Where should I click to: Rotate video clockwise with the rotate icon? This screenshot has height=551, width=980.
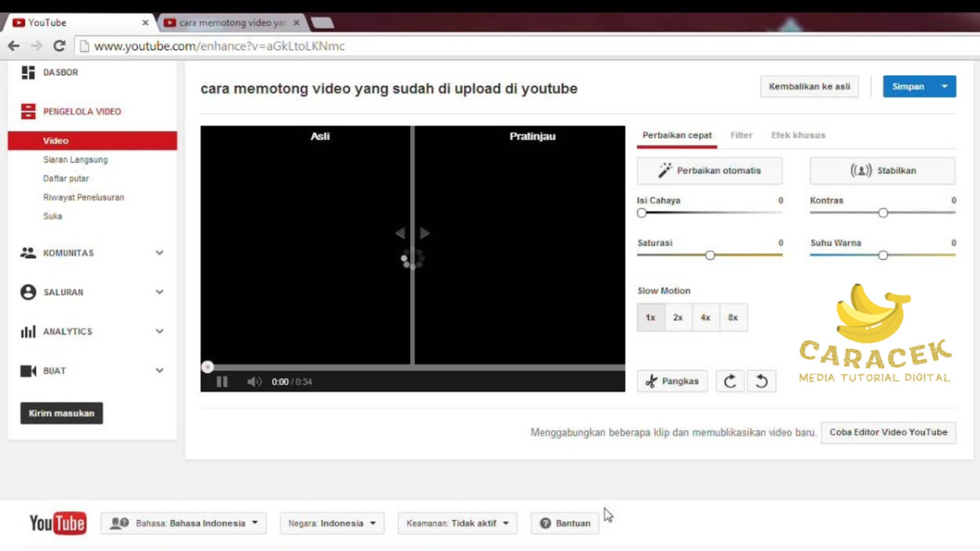tap(730, 381)
